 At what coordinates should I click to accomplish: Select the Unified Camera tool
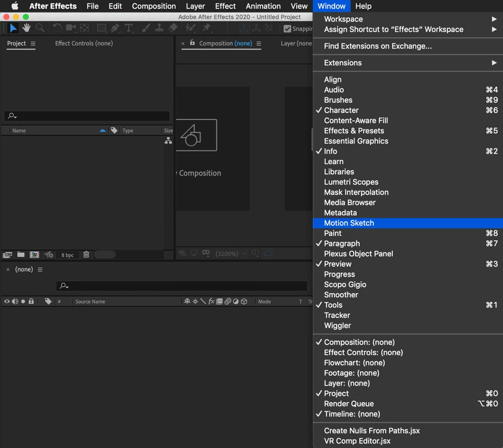coord(71,28)
